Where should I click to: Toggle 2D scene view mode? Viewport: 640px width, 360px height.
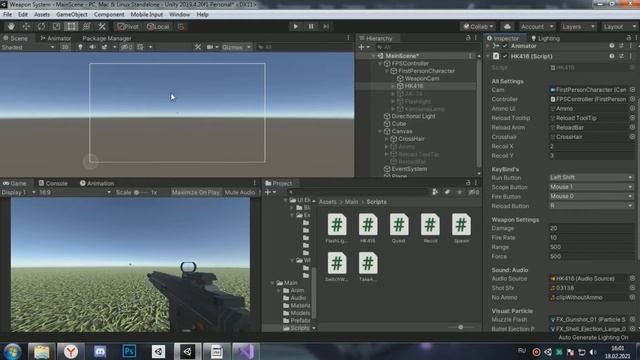pos(65,47)
